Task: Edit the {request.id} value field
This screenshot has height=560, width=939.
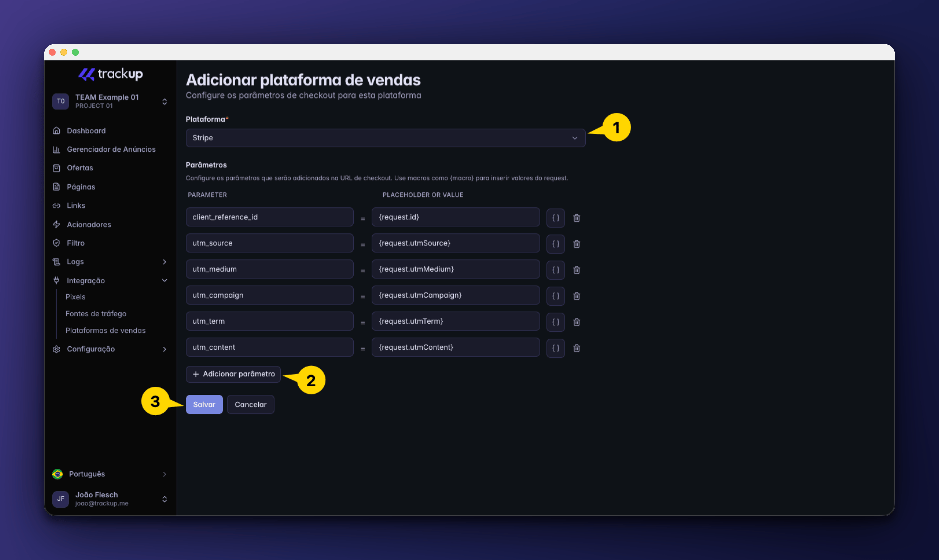Action: 456,217
